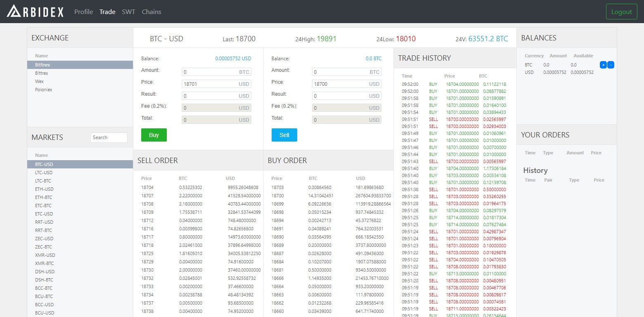
Task: Click the Sell form Amount field
Action: point(347,72)
